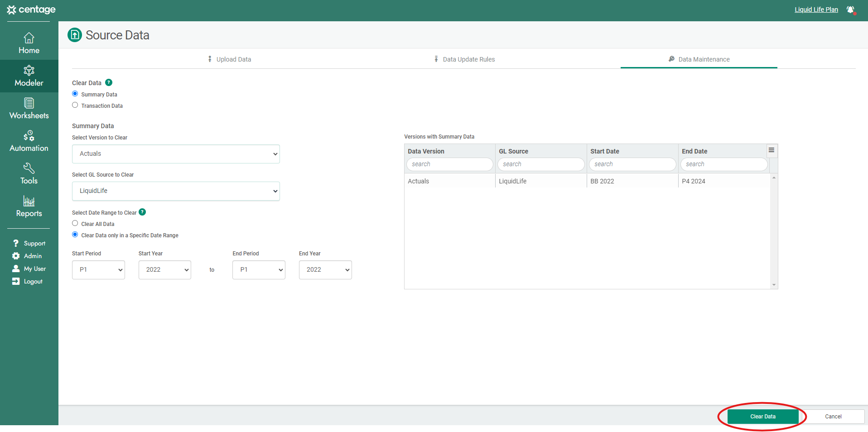Image resolution: width=868 pixels, height=432 pixels.
Task: Switch to Data Update Rules tab
Action: [464, 59]
